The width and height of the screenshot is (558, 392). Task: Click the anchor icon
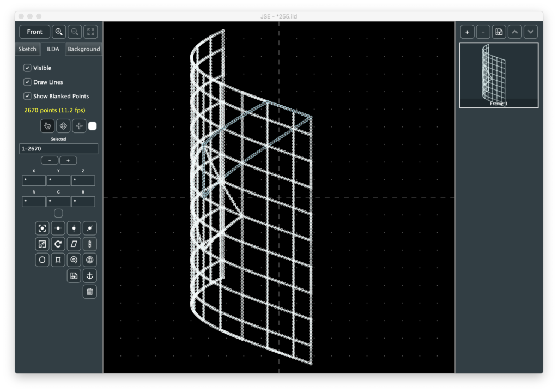[x=90, y=275]
